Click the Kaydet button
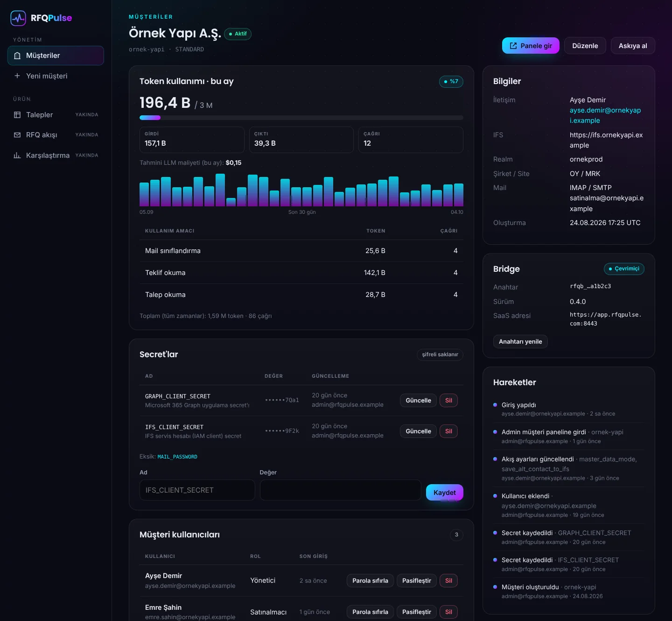Screen dimensions: 672x621 (445, 493)
